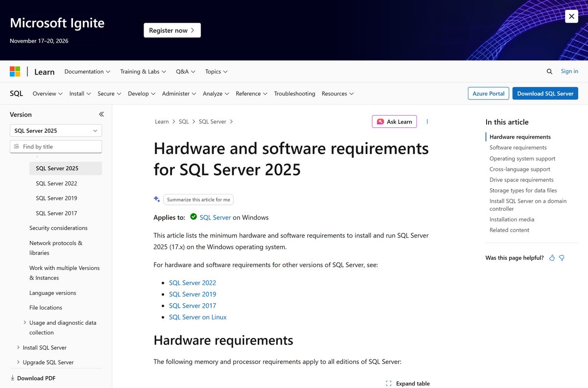Open Security considerations in sidebar
The height and width of the screenshot is (388, 588).
(x=58, y=228)
